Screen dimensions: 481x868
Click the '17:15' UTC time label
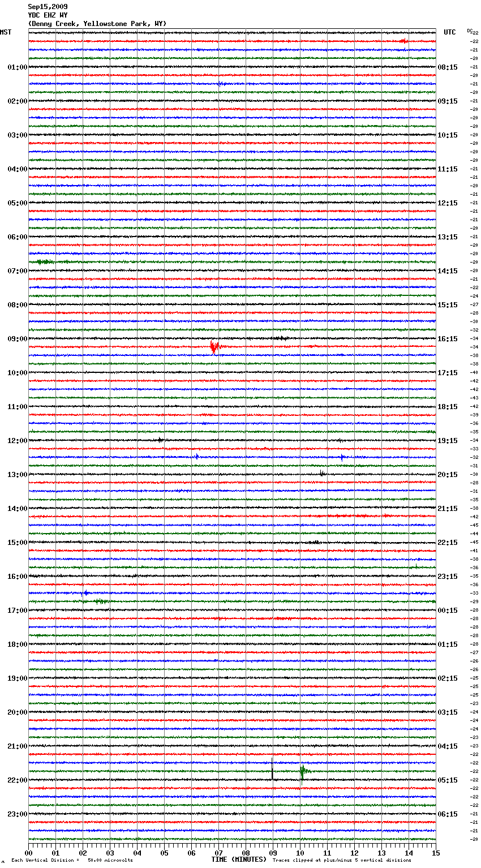[x=448, y=373]
